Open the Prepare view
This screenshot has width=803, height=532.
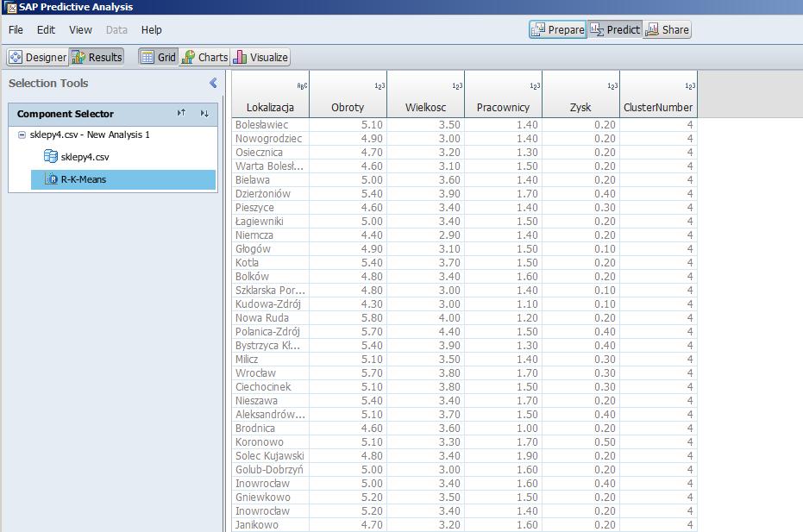[558, 29]
